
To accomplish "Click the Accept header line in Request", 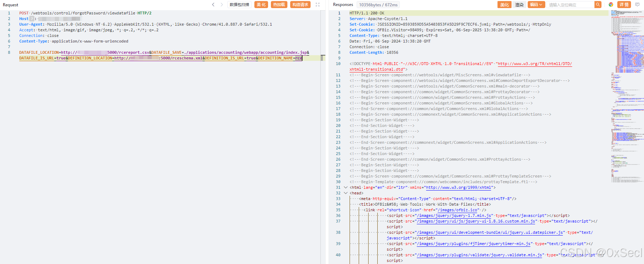I will (89, 30).
